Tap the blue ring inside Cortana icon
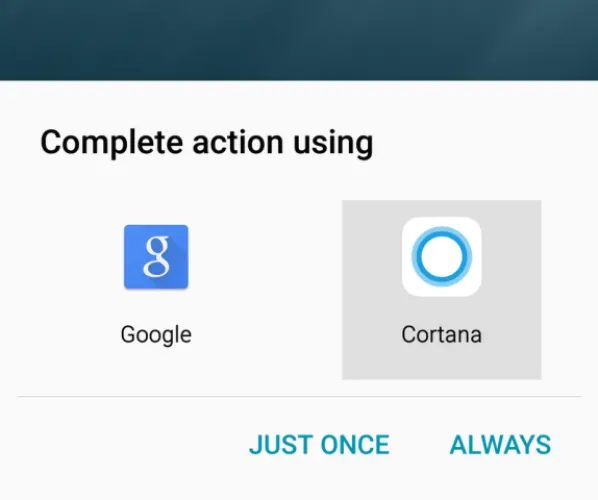The image size is (598, 500). [442, 257]
